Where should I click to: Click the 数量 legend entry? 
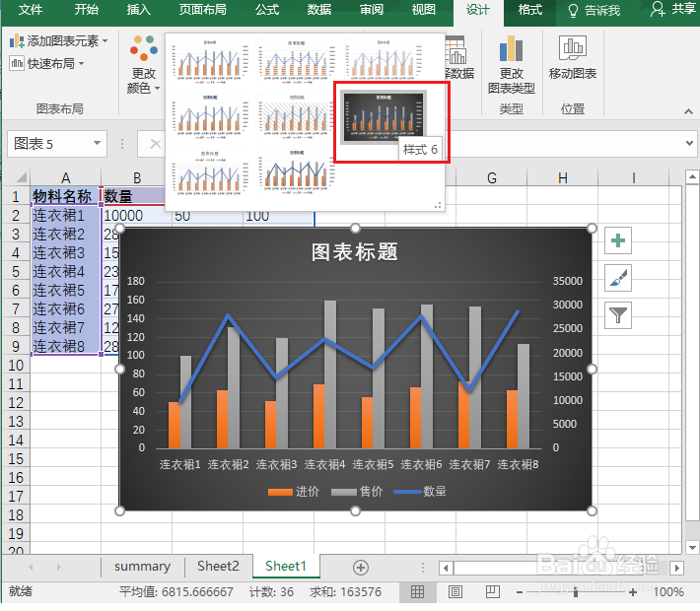[x=421, y=492]
